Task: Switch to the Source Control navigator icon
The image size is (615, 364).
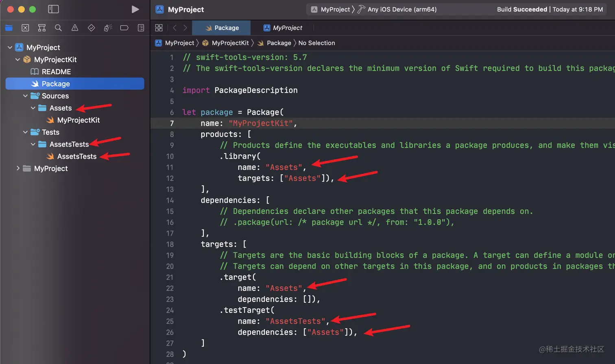Action: coord(25,28)
